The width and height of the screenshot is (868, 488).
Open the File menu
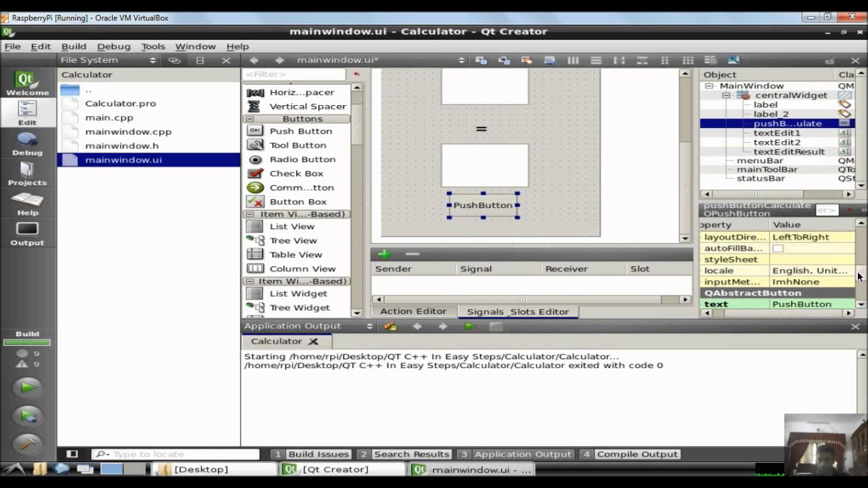[x=12, y=46]
